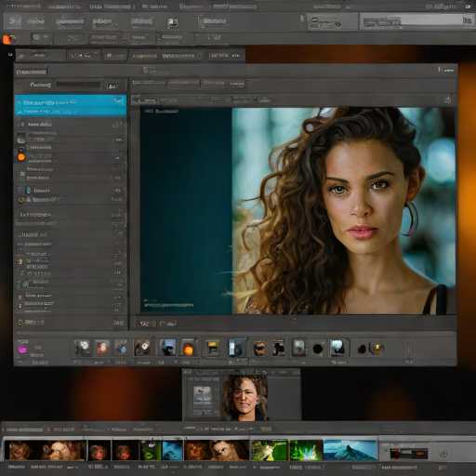The height and width of the screenshot is (476, 476).
Task: Pick the gold sphere icon in the tool strip
Action: tap(378, 350)
